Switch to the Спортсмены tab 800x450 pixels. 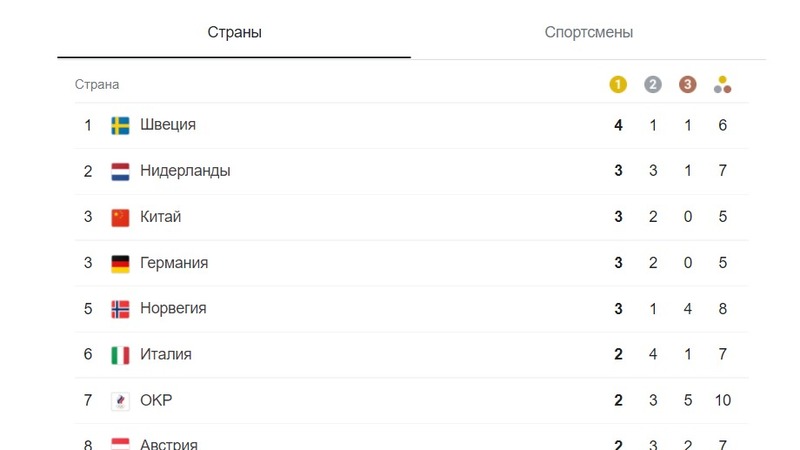(588, 32)
